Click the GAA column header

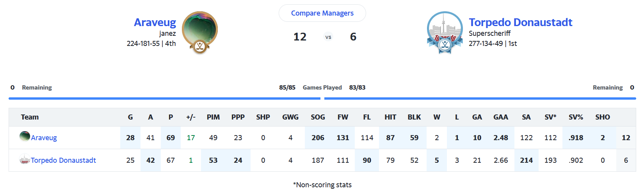500,117
